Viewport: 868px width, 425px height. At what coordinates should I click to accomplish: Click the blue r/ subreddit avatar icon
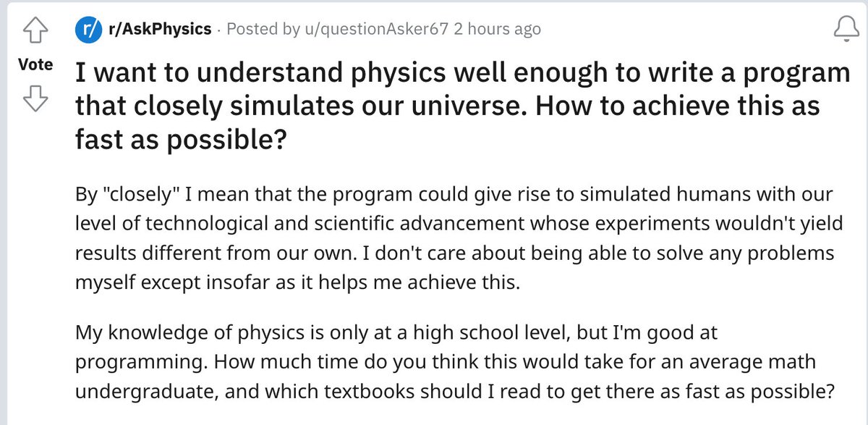tap(87, 30)
